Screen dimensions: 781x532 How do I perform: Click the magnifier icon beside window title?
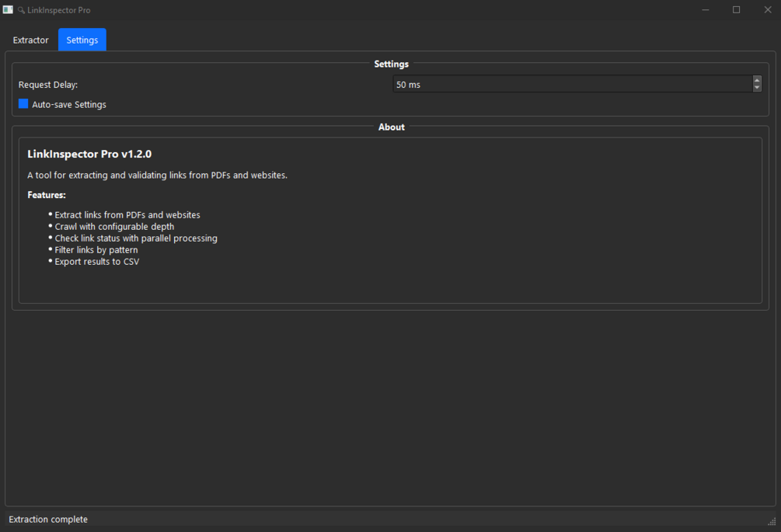tap(22, 10)
